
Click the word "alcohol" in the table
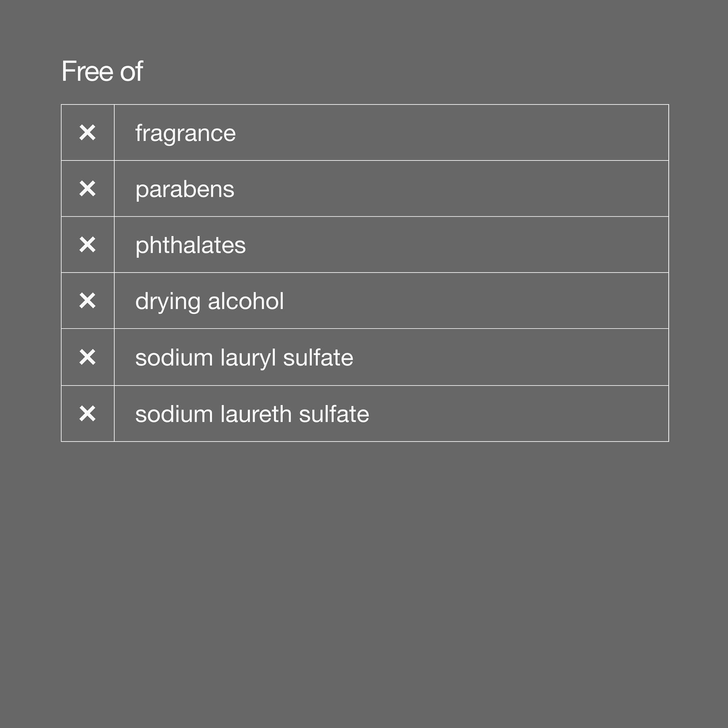pos(246,301)
